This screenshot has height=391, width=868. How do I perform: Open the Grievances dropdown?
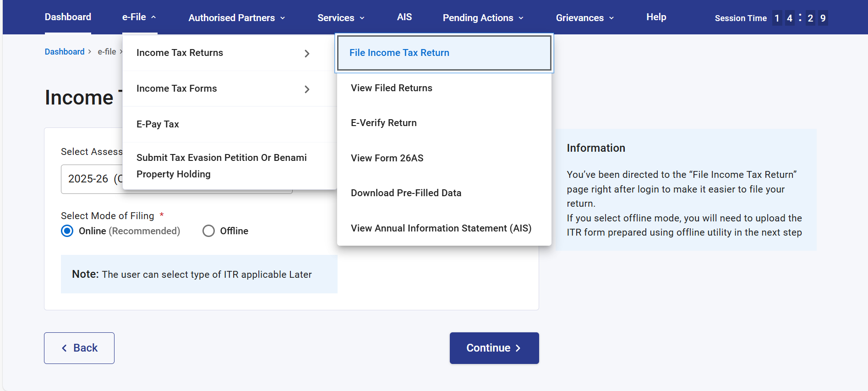tap(584, 18)
